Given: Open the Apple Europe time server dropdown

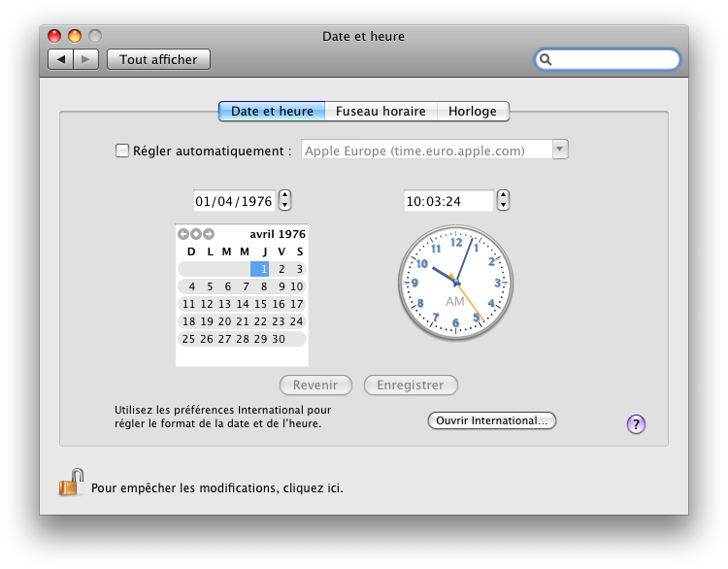Looking at the screenshot, I should click(560, 150).
